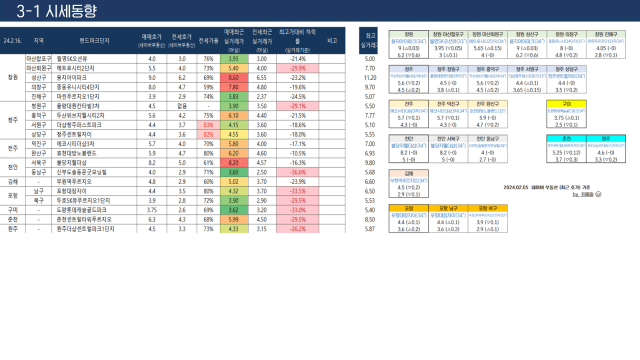Click the '없음' jeonse asking price cell
Image resolution: width=640 pixels, height=360 pixels.
pyautogui.click(x=182, y=106)
